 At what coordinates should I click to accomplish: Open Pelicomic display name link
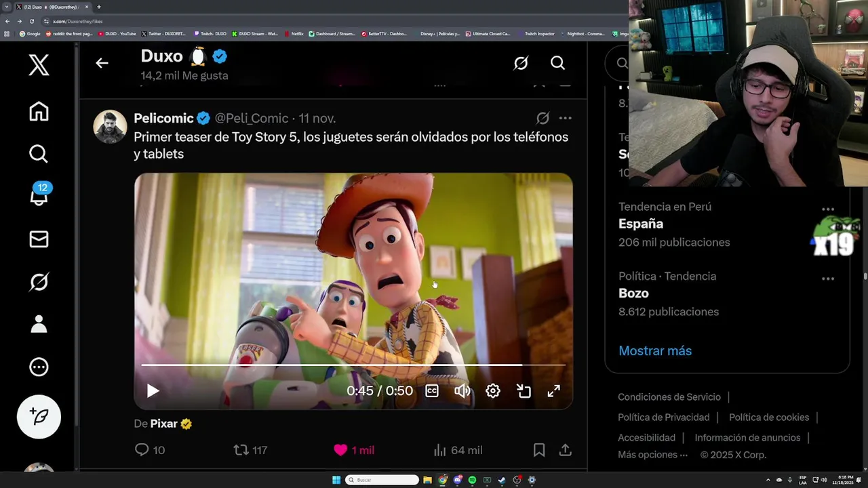pos(163,118)
